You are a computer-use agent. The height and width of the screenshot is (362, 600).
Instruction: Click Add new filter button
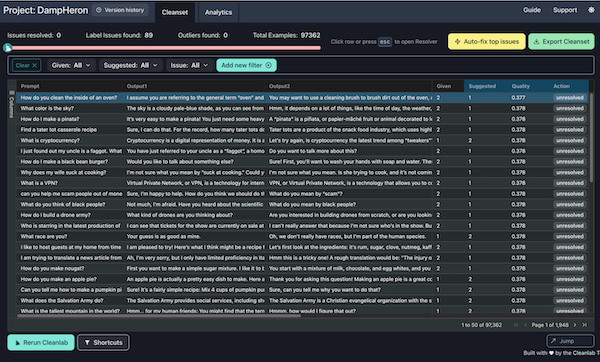pos(246,65)
